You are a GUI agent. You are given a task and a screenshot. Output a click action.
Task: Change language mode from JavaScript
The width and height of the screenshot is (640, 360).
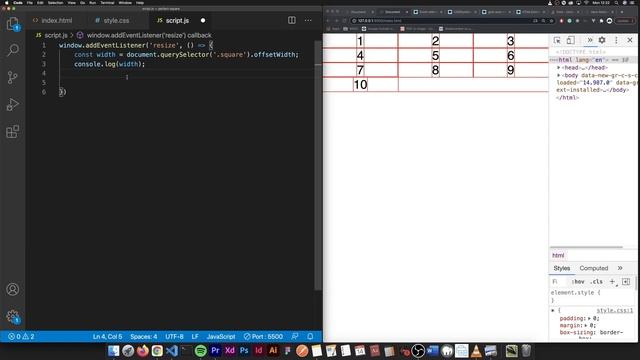coord(221,336)
